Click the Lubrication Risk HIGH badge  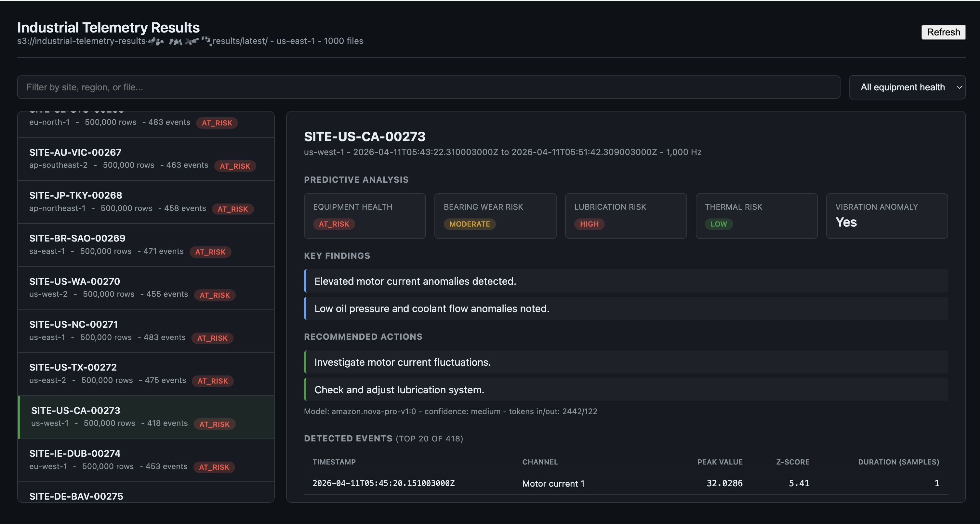tap(589, 224)
